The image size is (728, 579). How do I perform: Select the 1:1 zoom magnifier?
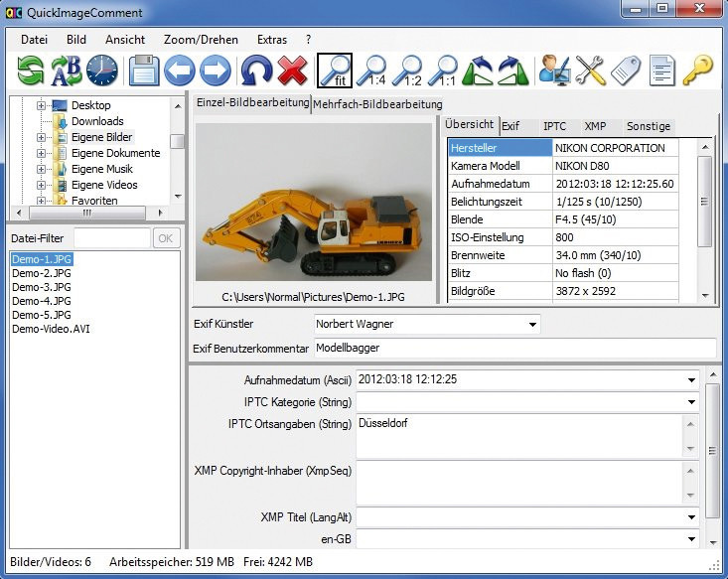tap(443, 71)
